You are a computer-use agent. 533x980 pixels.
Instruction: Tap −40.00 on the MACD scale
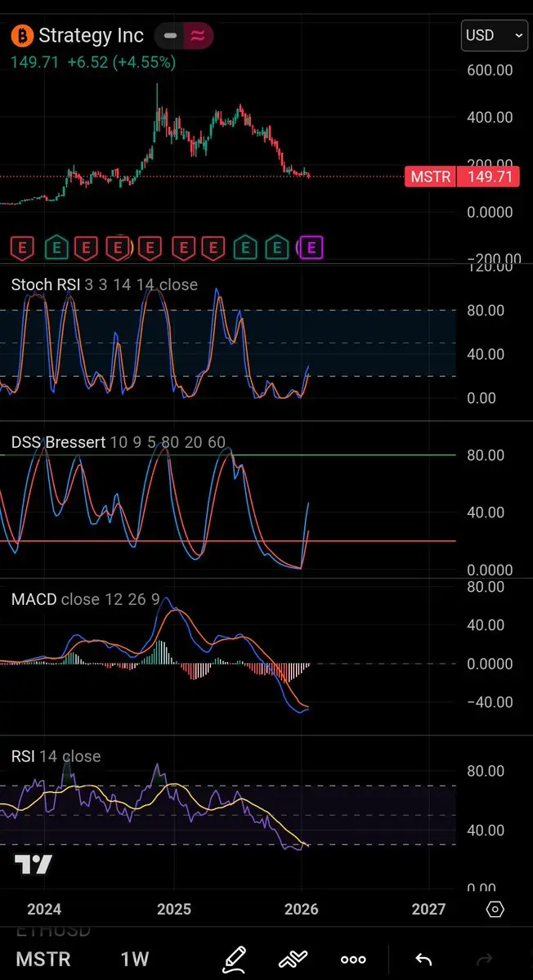[x=490, y=702]
